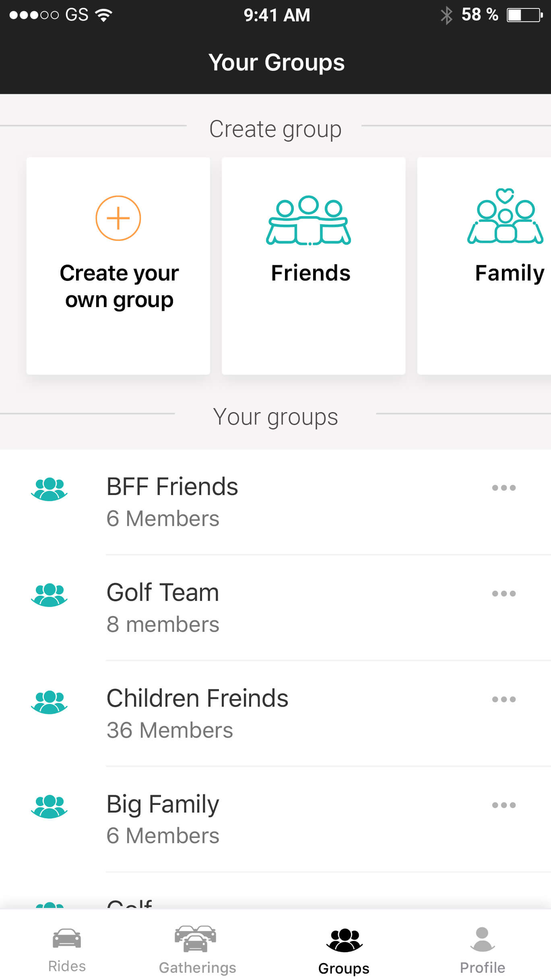Switch to the Gatherings tab
The height and width of the screenshot is (980, 551).
[197, 948]
